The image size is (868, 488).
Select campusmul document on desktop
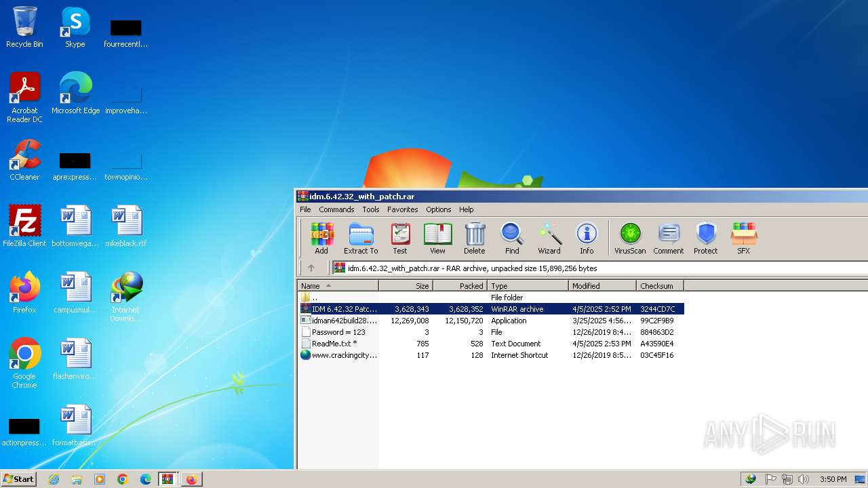pos(75,293)
